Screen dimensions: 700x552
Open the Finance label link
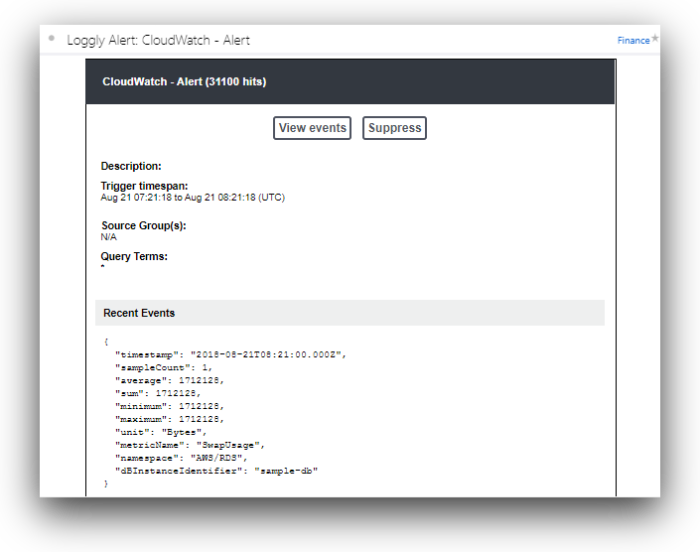[x=632, y=41]
